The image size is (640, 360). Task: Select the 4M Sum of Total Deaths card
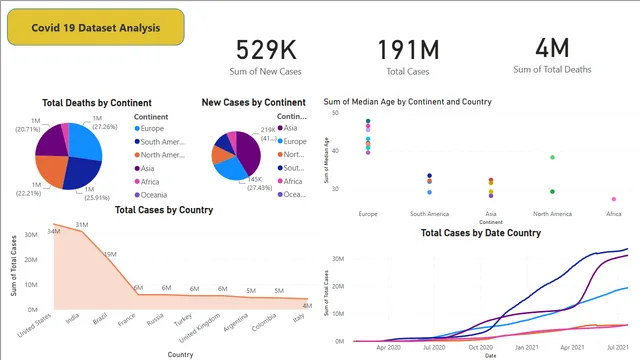click(552, 56)
